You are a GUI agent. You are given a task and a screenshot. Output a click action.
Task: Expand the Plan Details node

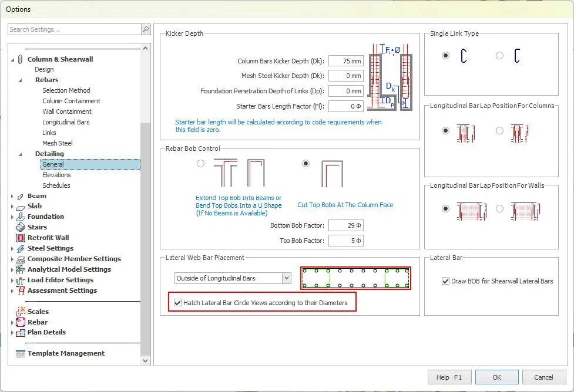click(12, 333)
